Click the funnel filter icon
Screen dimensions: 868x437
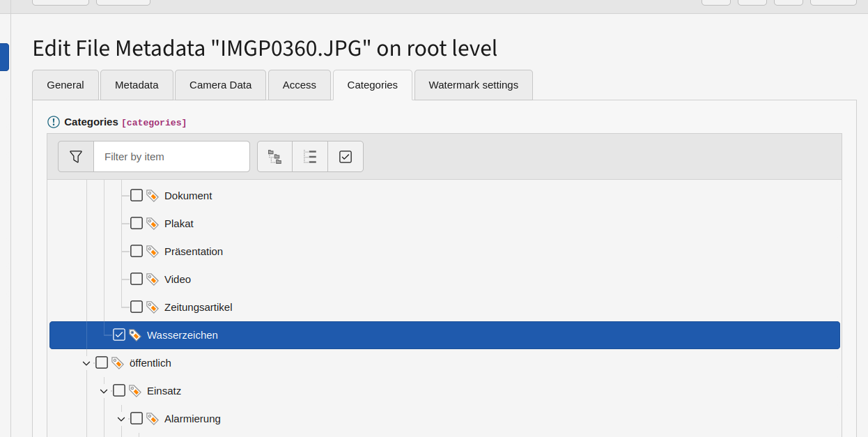tap(76, 157)
